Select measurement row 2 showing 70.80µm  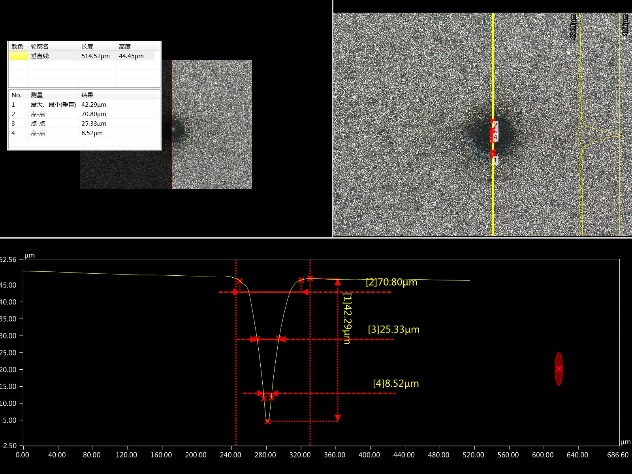pos(84,114)
